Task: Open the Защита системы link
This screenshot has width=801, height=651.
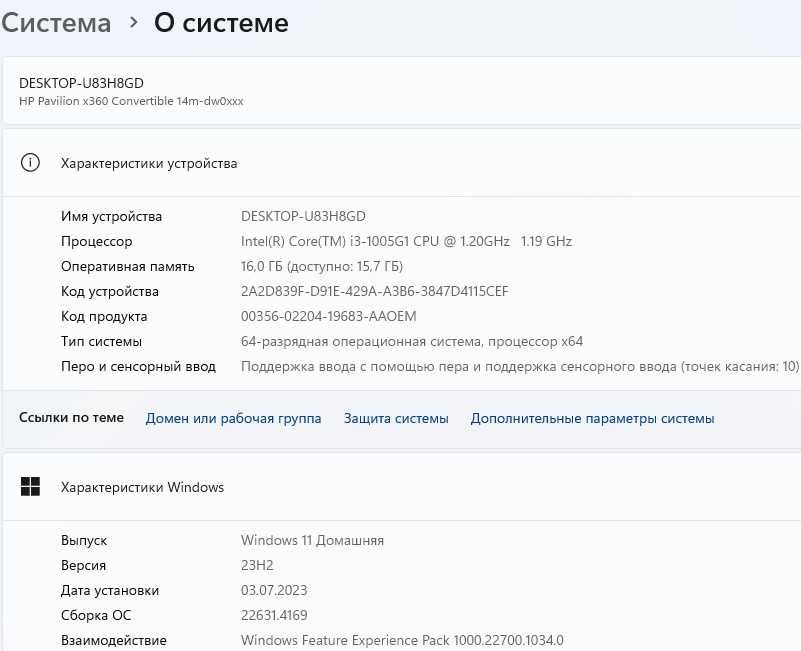Action: point(396,418)
